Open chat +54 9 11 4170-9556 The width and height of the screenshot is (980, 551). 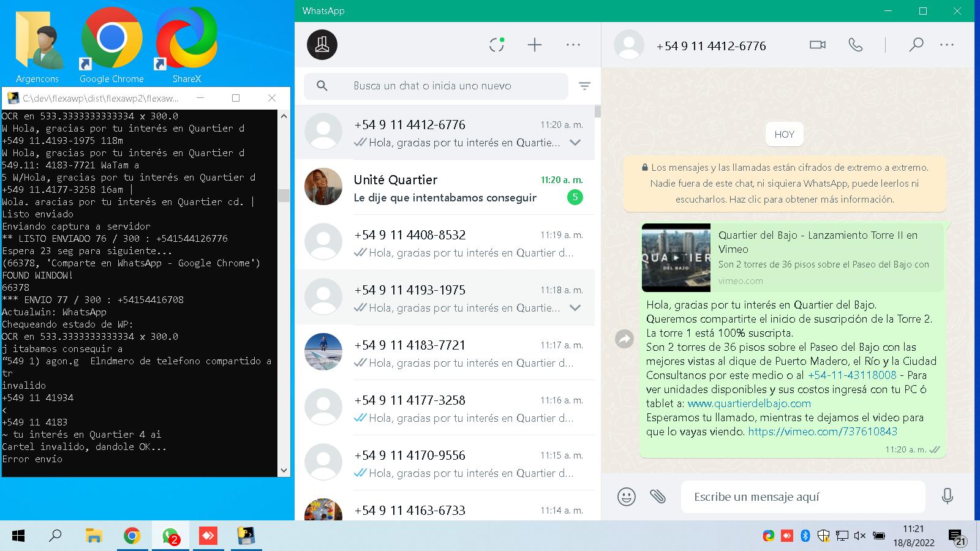(445, 463)
